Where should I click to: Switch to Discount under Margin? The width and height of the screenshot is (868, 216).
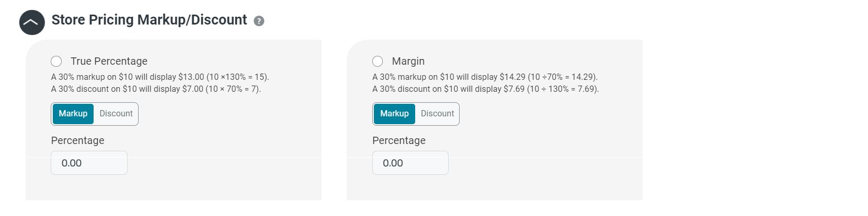click(437, 114)
